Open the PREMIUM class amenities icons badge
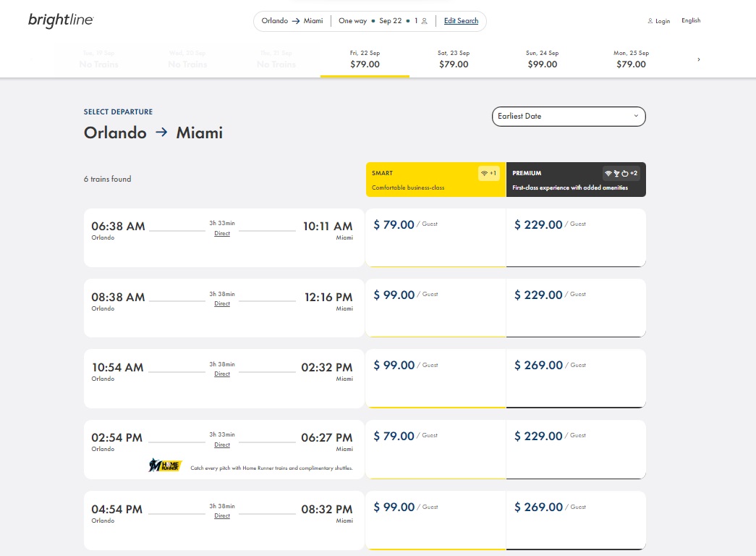 621,173
